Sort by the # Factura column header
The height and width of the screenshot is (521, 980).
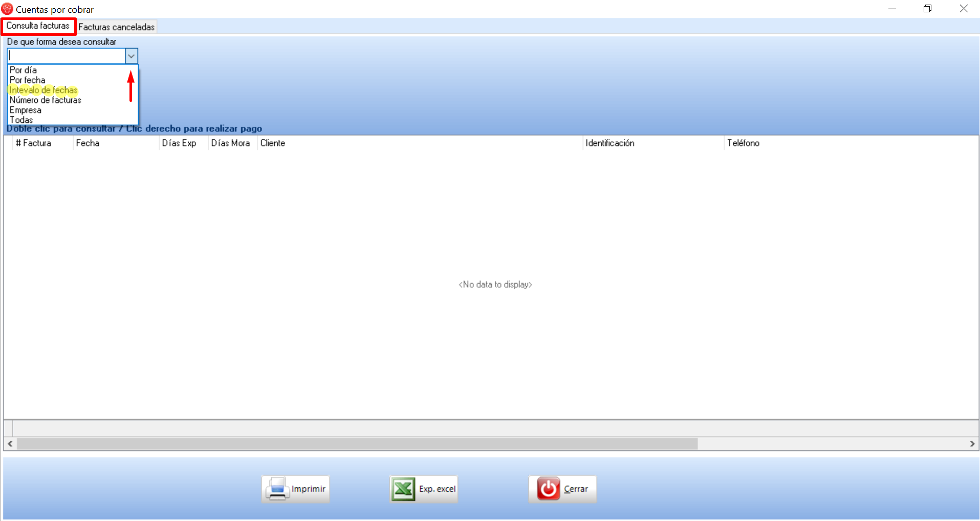coord(34,143)
